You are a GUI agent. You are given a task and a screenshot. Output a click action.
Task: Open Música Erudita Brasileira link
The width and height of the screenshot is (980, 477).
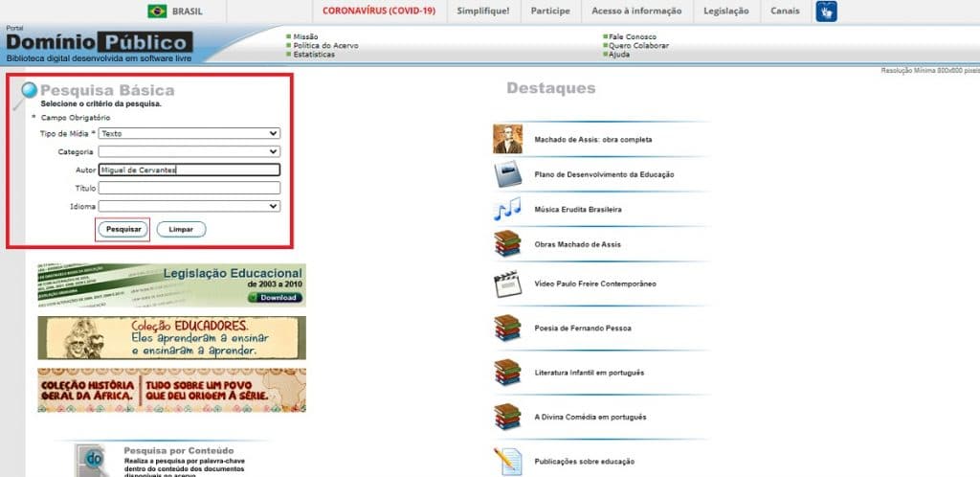(x=578, y=210)
